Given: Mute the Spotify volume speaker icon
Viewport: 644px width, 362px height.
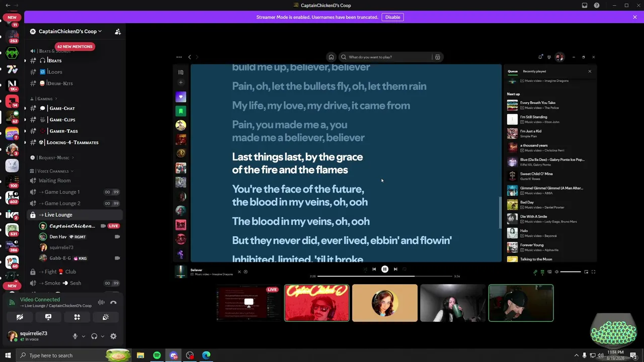Looking at the screenshot, I should coord(556,271).
